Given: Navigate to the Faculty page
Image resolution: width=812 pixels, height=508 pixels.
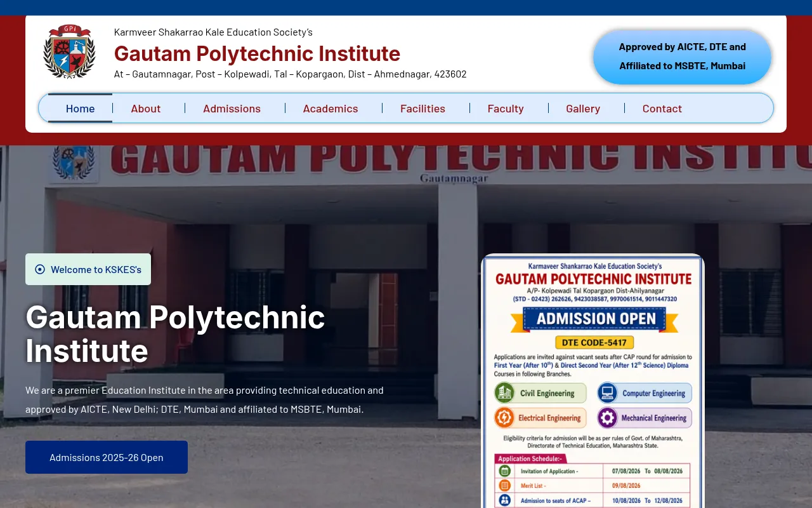Looking at the screenshot, I should (x=506, y=108).
